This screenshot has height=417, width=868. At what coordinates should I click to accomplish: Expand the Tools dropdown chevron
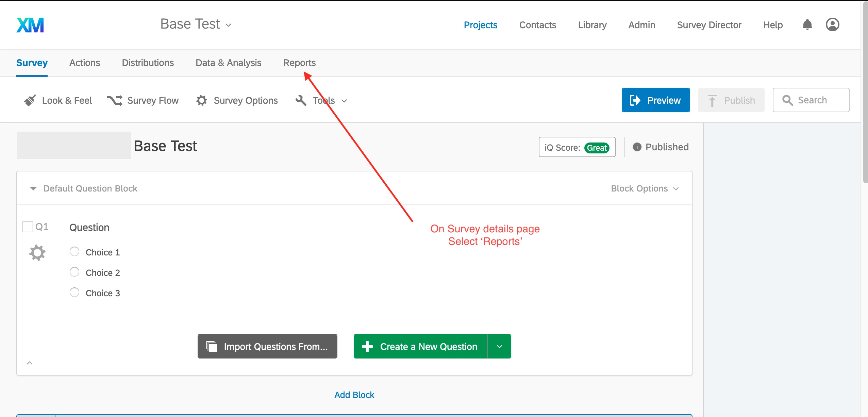coord(344,101)
